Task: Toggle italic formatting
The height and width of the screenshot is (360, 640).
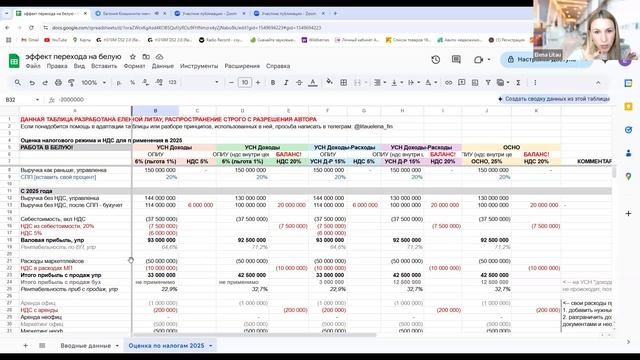Action: [286, 82]
